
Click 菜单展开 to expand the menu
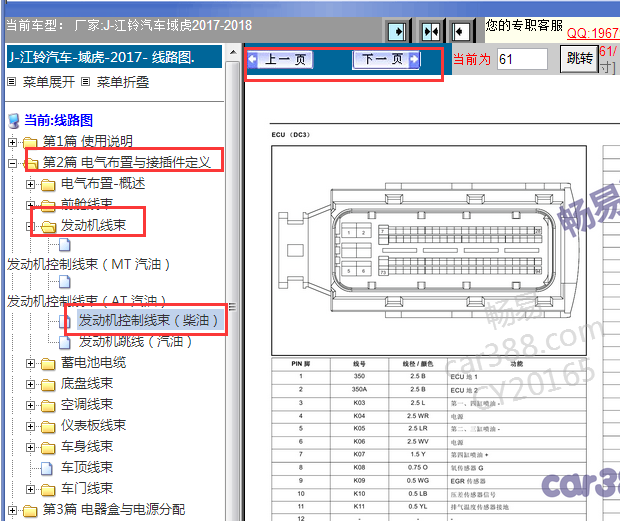48,82
